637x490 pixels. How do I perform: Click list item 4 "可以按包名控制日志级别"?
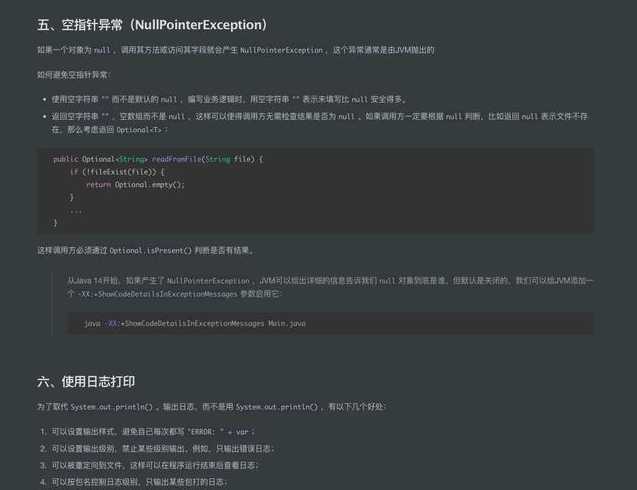point(139,482)
